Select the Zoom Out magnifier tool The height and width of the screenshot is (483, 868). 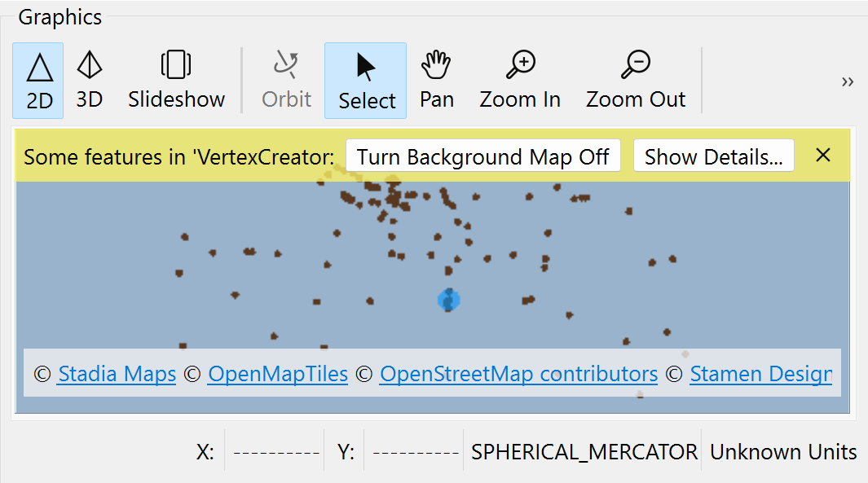click(636, 80)
